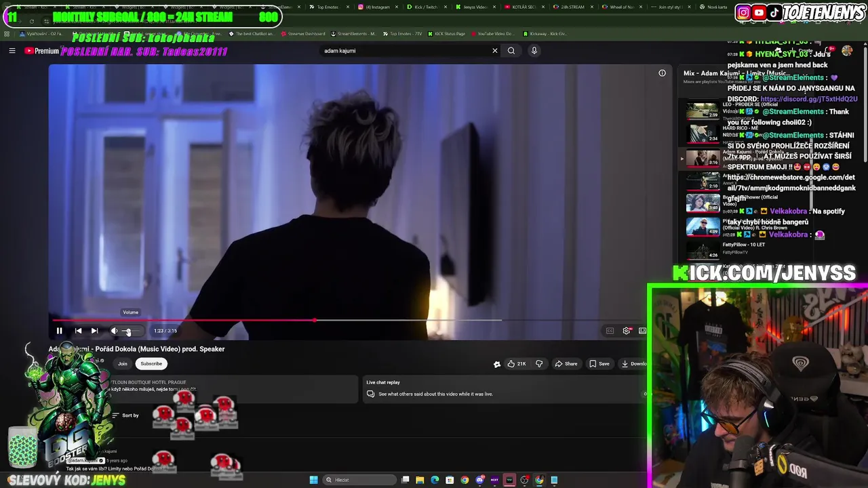Screen dimensions: 868x488
Task: Download the video
Action: click(633, 364)
